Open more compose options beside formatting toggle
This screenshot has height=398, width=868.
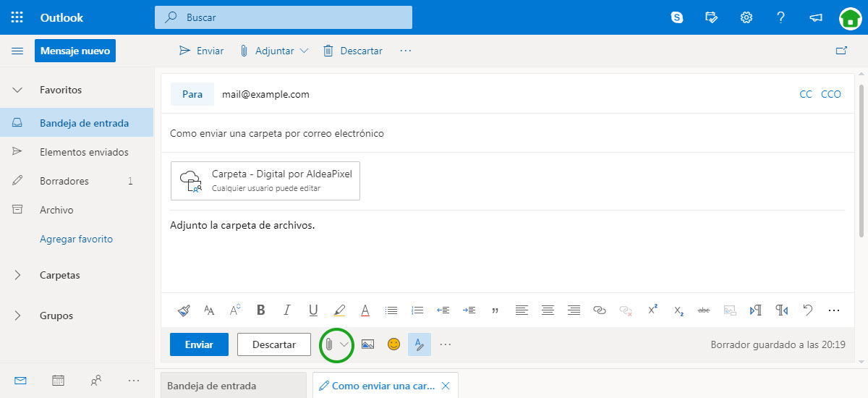(x=446, y=344)
